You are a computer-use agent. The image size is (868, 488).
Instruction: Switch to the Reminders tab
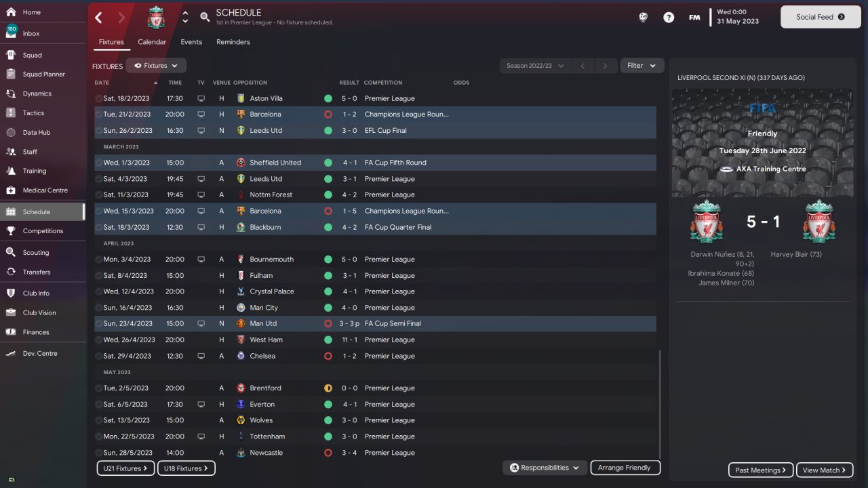point(233,42)
